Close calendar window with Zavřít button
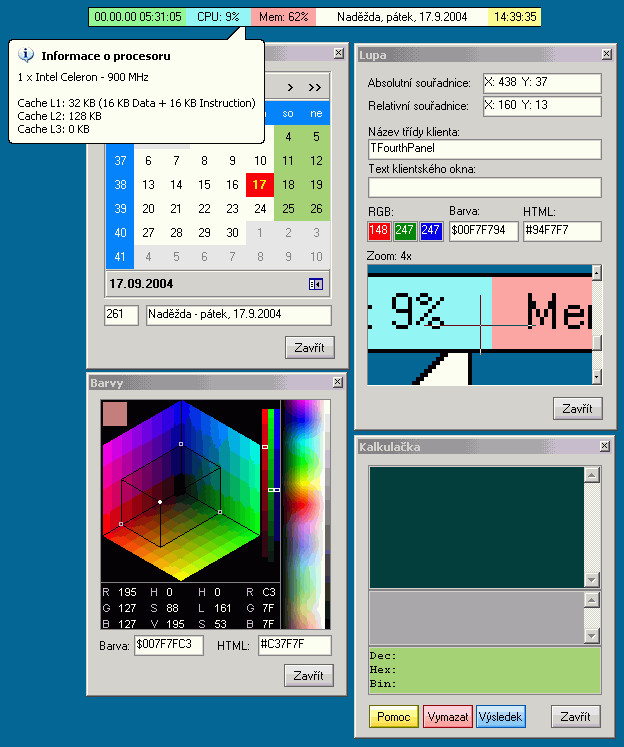624x747 pixels. tap(310, 348)
